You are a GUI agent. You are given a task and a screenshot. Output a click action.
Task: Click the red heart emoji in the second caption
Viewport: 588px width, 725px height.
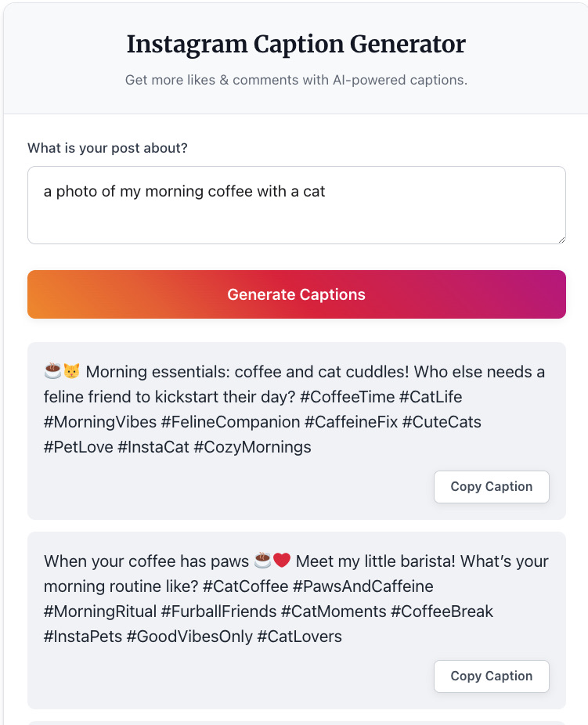click(x=280, y=561)
